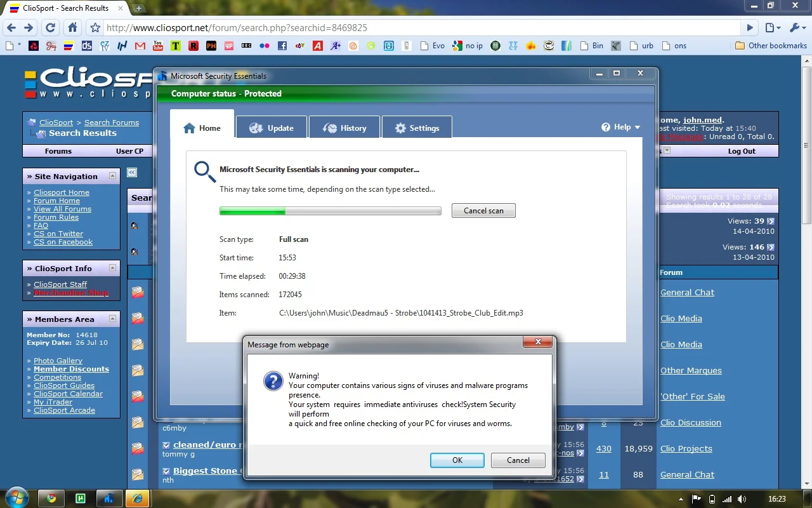Click OK in the Message from webpage dialog
Image resolution: width=812 pixels, height=508 pixels.
(457, 460)
